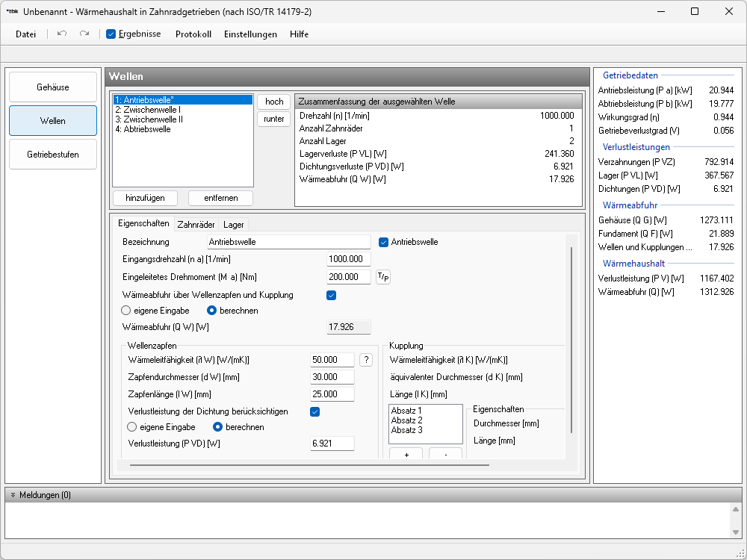Click the question mark help button
The image size is (747, 560).
tap(366, 360)
